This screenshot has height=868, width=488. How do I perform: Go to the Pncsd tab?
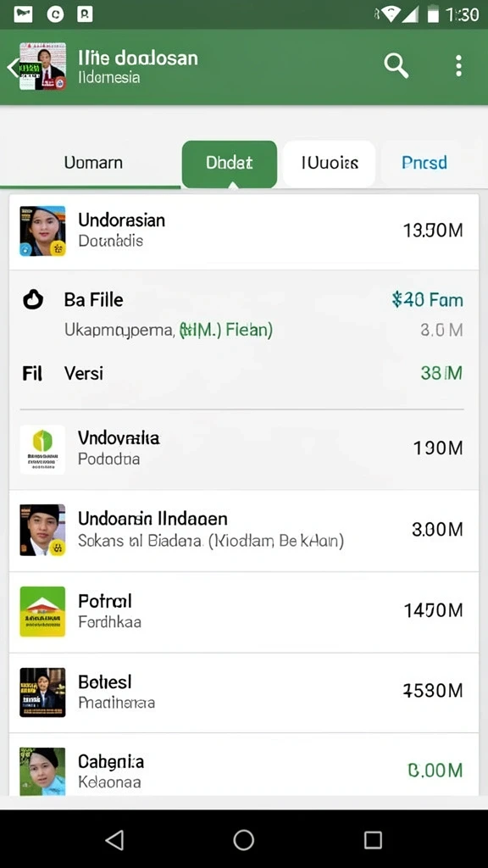[x=424, y=163]
